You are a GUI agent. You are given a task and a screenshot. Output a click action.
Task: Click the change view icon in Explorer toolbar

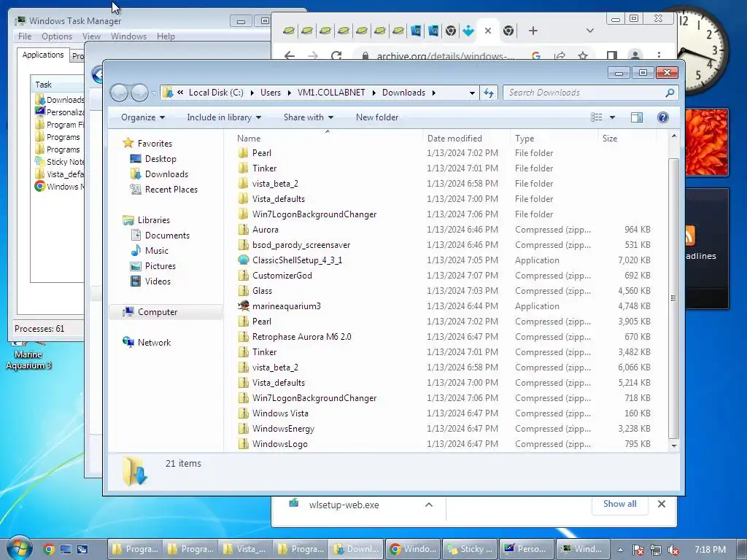click(597, 117)
